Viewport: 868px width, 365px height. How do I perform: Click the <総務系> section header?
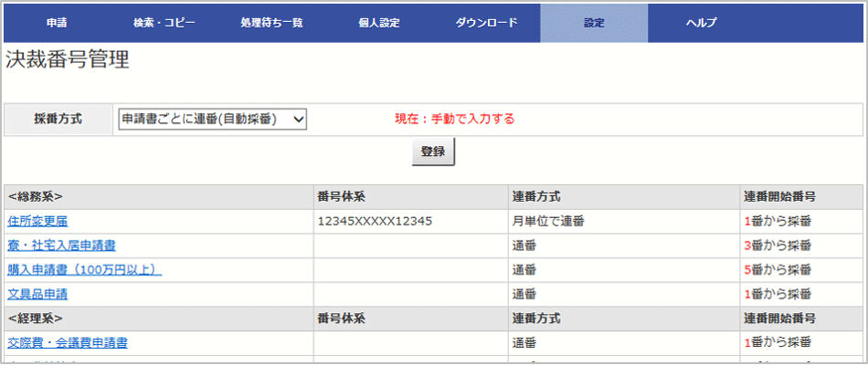pos(36,196)
